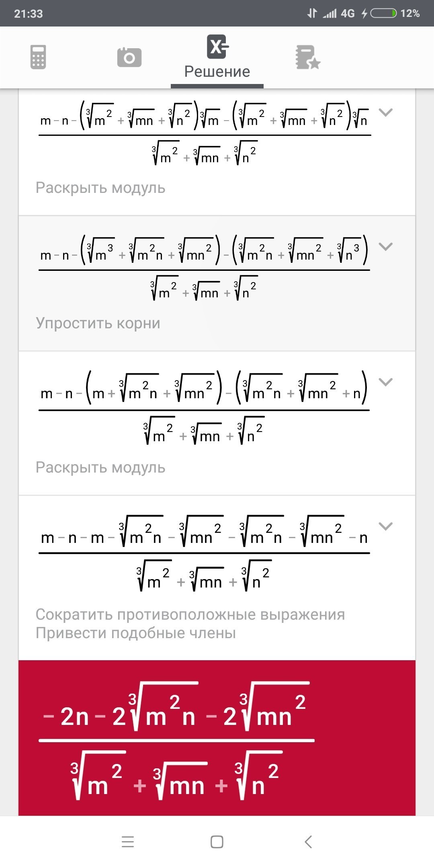Select the Решение tab label
Viewport: 434px width, 868px height.
217,72
